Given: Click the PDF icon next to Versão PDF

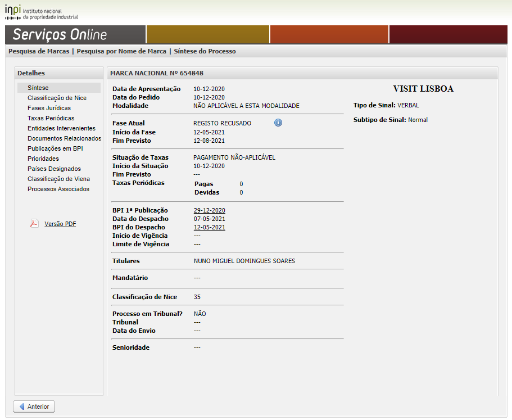Looking at the screenshot, I should click(x=34, y=223).
